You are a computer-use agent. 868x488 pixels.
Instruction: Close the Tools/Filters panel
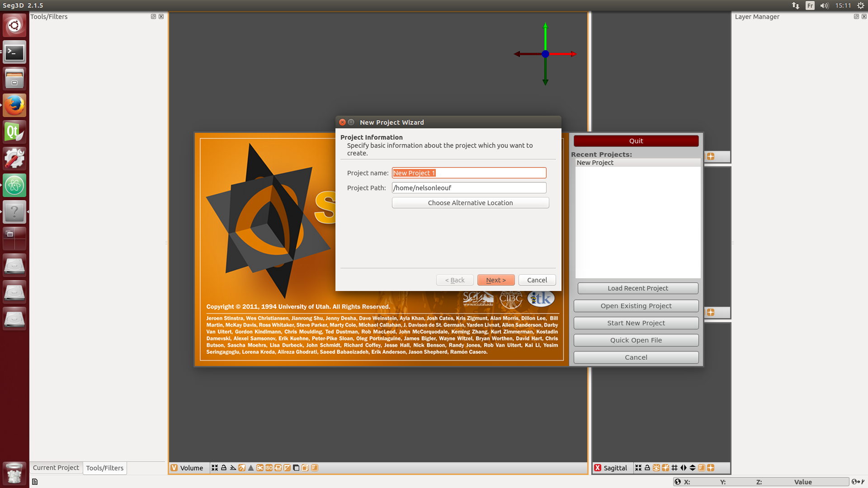pyautogui.click(x=161, y=16)
